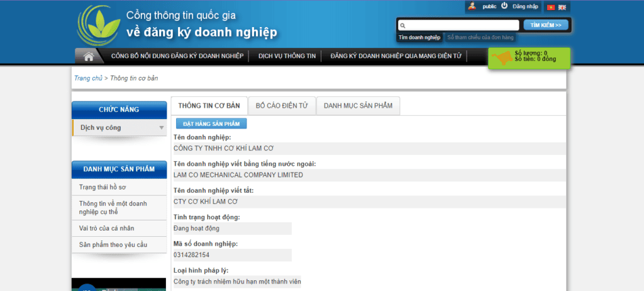Click the Đặt hàng sản phẩm button
Screen dimensions: 644x291
tap(211, 123)
